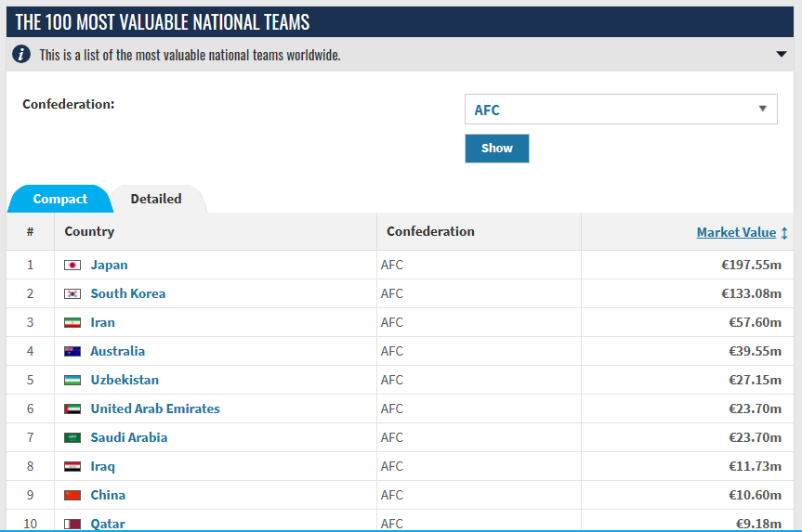The width and height of the screenshot is (802, 532).
Task: Click the Confederation: filter label
Action: [69, 104]
